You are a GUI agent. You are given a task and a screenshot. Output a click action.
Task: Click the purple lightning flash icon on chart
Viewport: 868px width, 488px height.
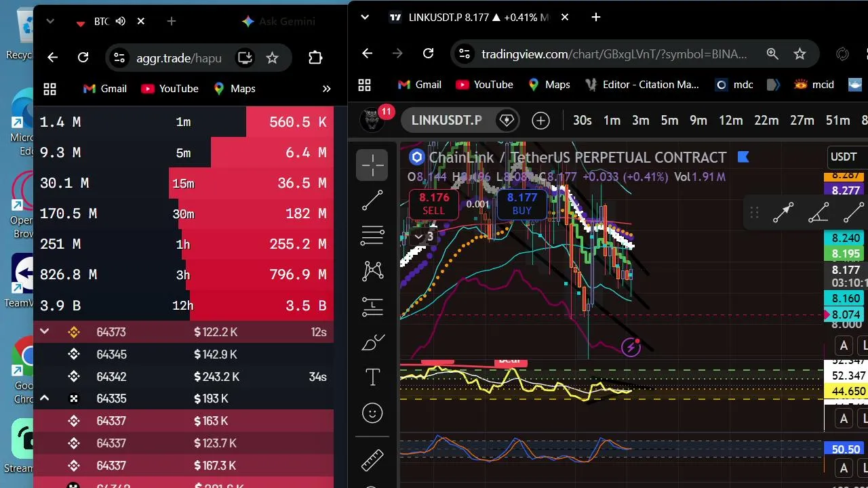pos(631,347)
